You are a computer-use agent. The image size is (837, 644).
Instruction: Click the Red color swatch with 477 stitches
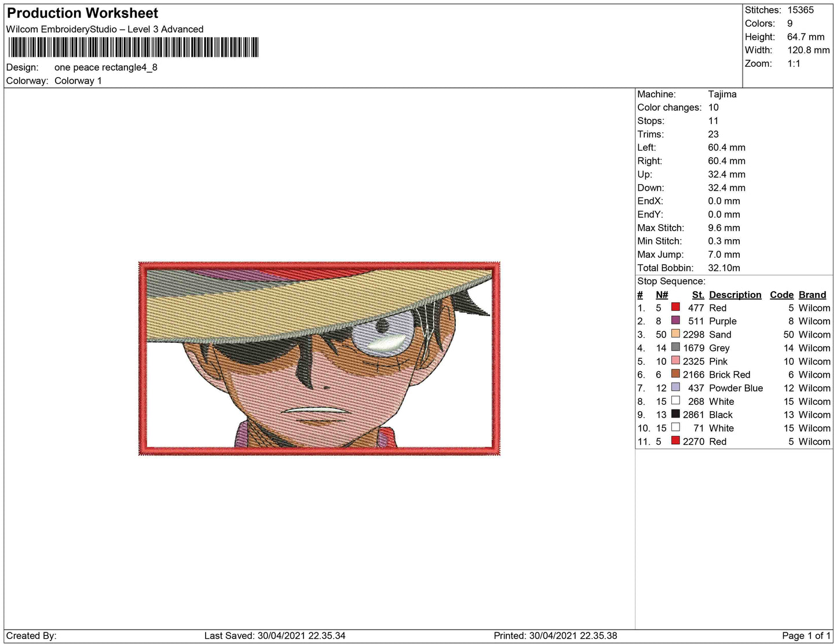point(675,307)
